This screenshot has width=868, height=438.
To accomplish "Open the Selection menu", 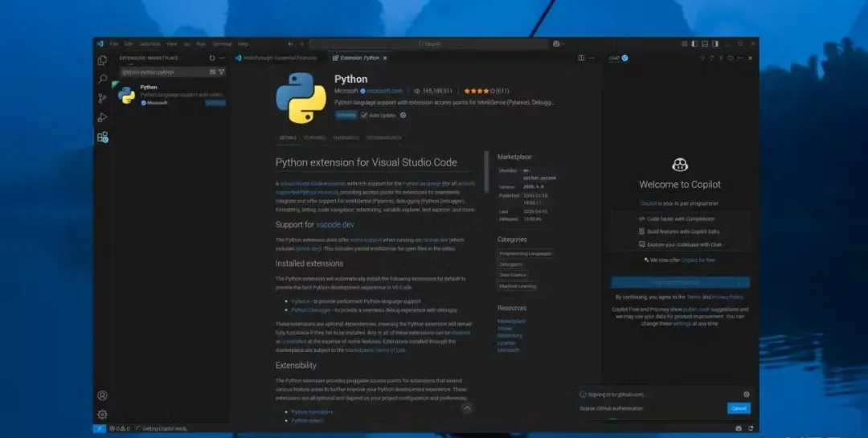I will coord(149,43).
